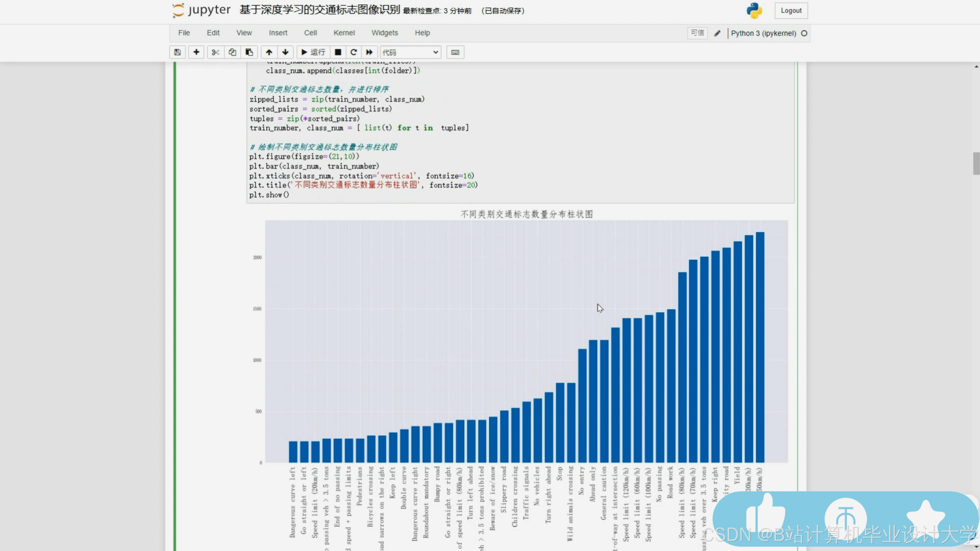Move selected cell up arrow

coord(269,52)
